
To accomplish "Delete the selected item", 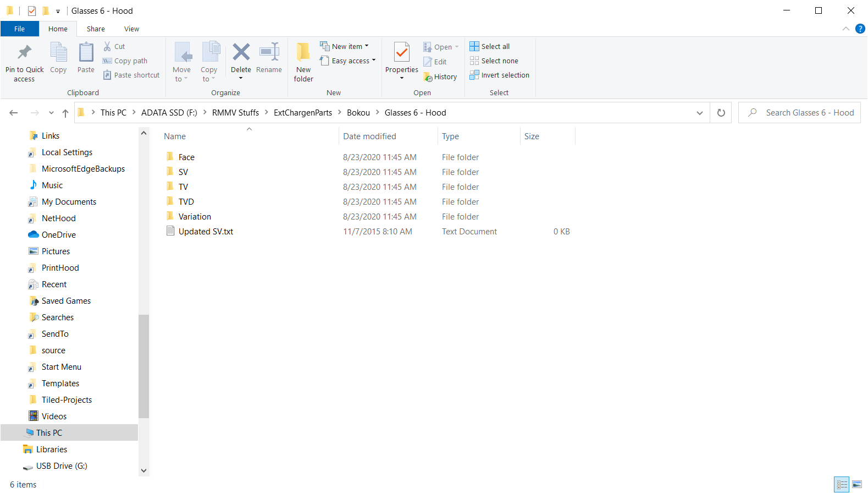I will click(241, 61).
